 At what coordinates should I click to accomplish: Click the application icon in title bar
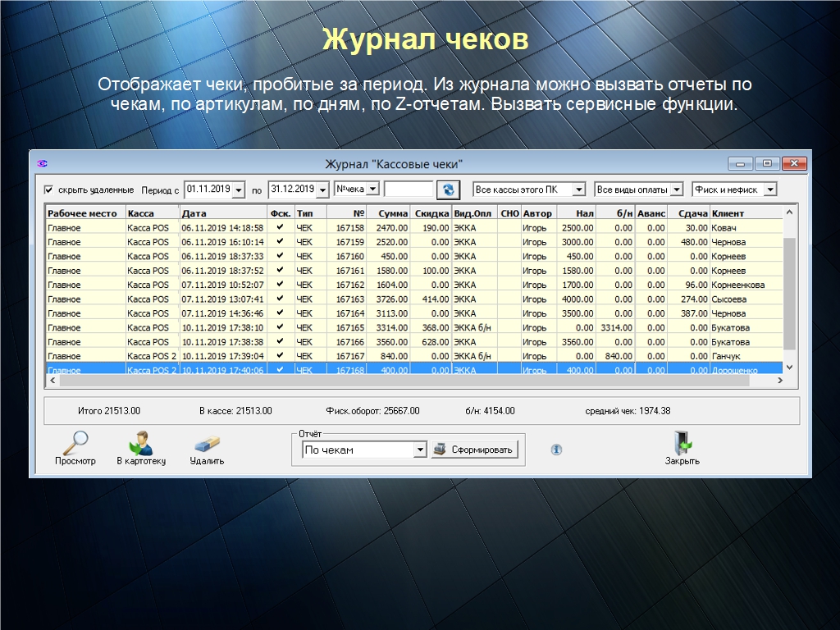42,163
